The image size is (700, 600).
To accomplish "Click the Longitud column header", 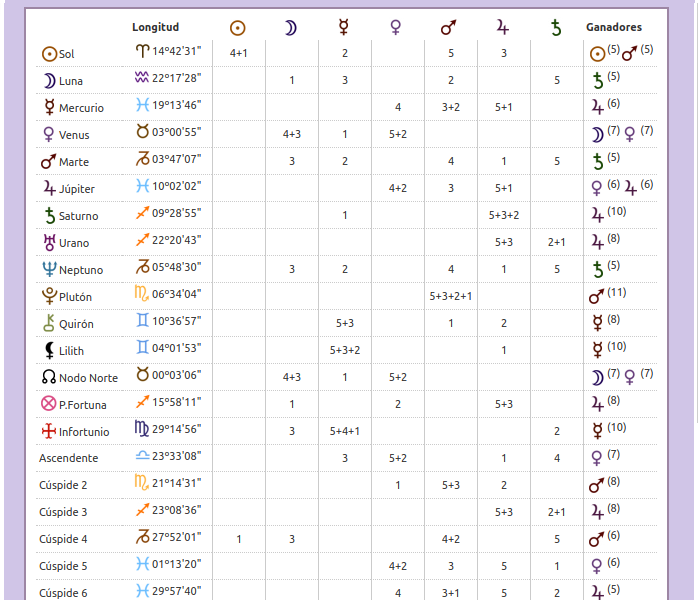I will [x=155, y=27].
